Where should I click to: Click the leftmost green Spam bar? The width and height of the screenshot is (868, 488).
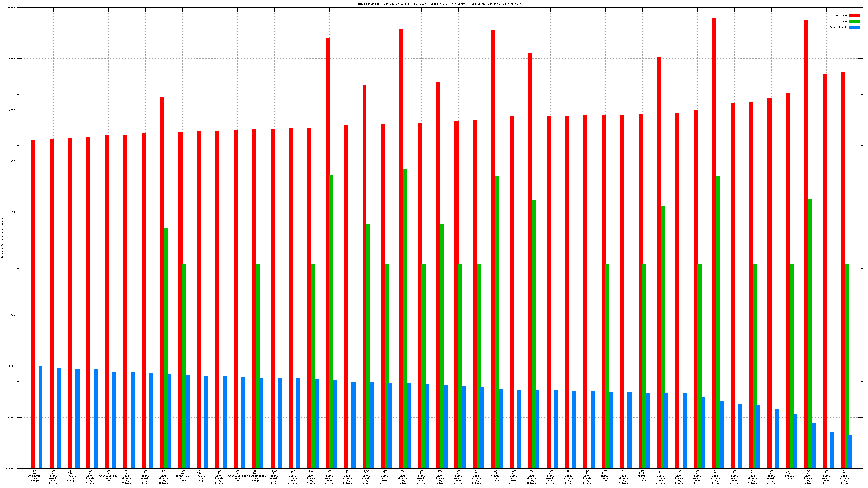(166, 347)
